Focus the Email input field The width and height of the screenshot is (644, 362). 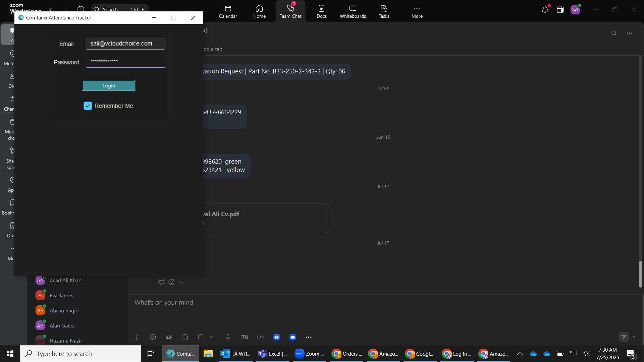(x=125, y=44)
